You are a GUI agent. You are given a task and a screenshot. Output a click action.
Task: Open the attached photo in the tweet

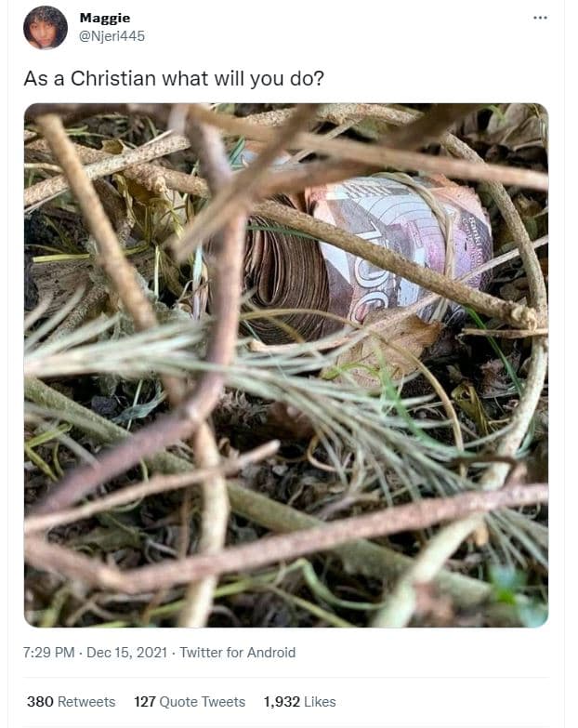pyautogui.click(x=286, y=364)
